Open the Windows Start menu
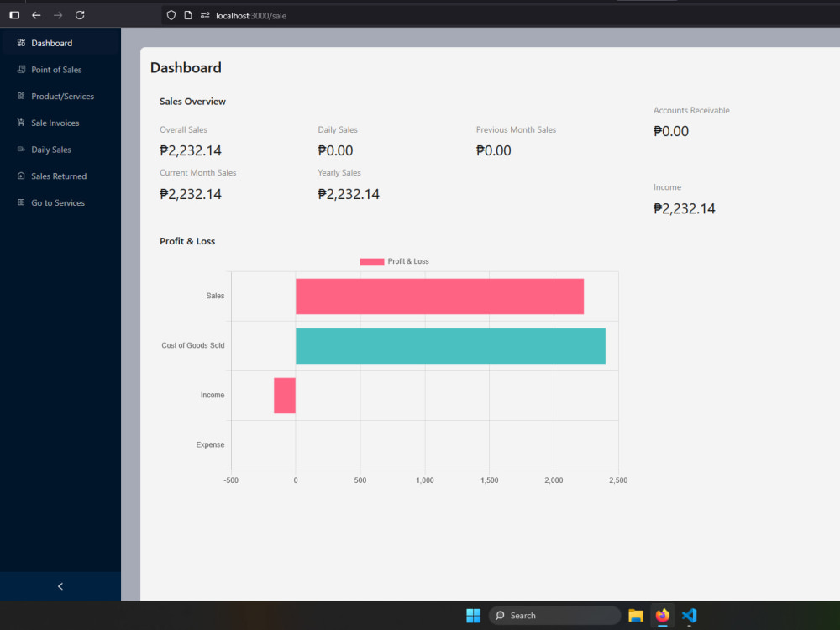This screenshot has height=630, width=840. coord(473,616)
